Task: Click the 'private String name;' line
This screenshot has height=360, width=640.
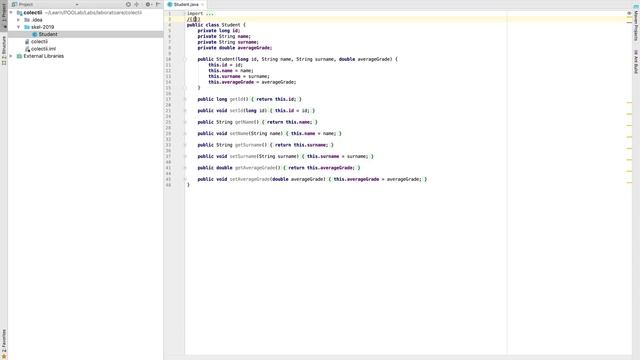Action: pos(224,36)
